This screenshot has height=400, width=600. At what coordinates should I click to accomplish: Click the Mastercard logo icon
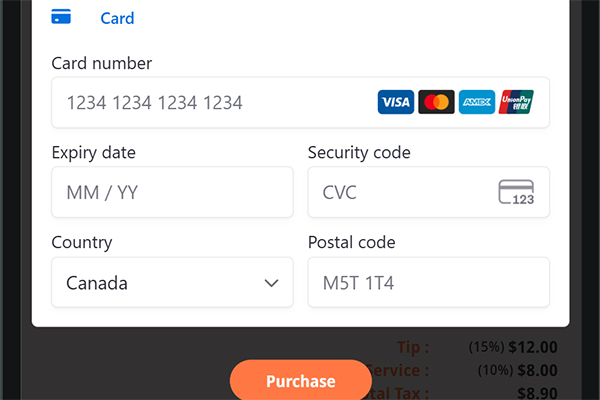pyautogui.click(x=436, y=102)
